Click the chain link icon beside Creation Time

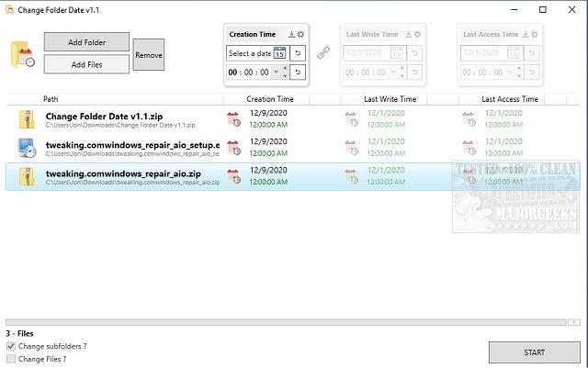[323, 53]
